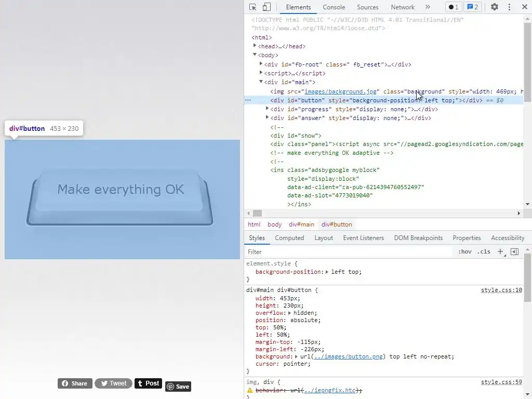Expand the head element node
This screenshot has width=532, height=399.
[255, 46]
